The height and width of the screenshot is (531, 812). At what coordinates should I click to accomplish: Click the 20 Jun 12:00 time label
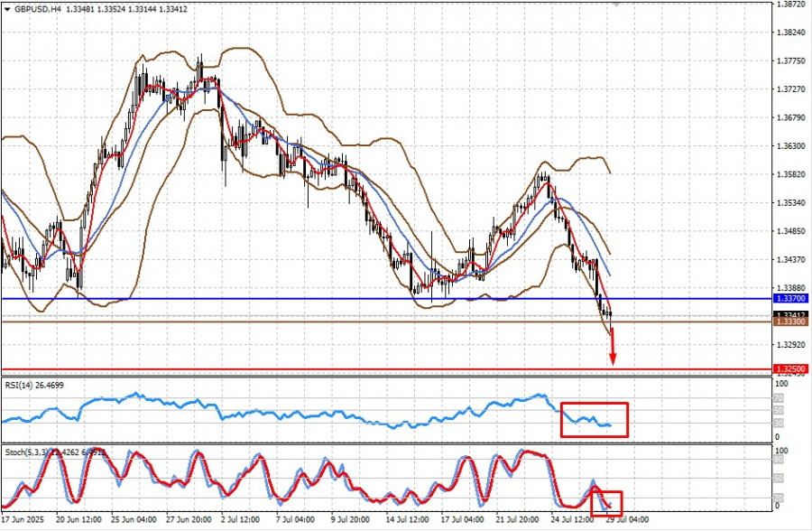[x=78, y=519]
